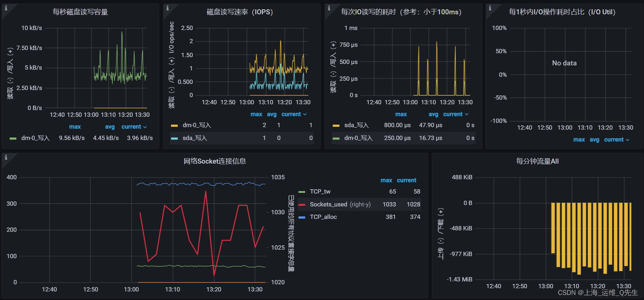
Task: Click the No data message in I/O Util
Action: point(564,63)
